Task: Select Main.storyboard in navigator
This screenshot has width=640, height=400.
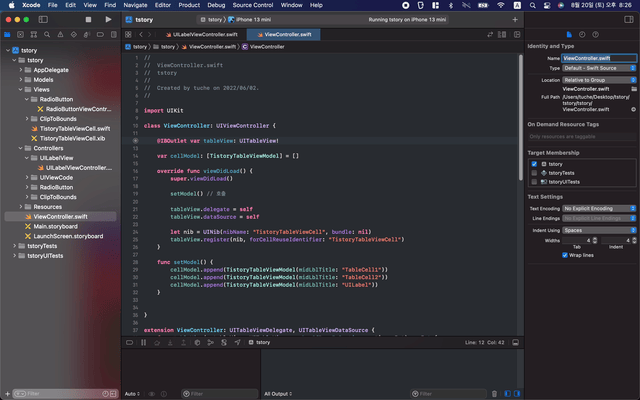Action: (x=56, y=227)
